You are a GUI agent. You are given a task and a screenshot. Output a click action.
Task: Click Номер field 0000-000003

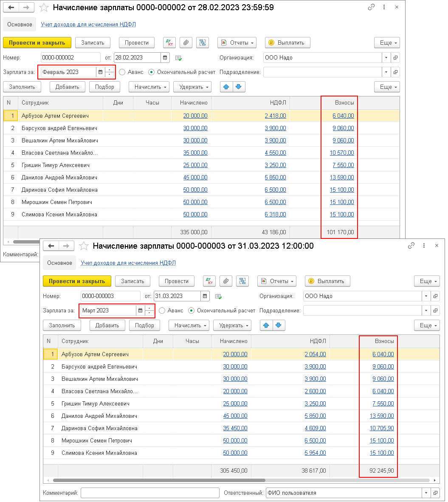pos(110,296)
